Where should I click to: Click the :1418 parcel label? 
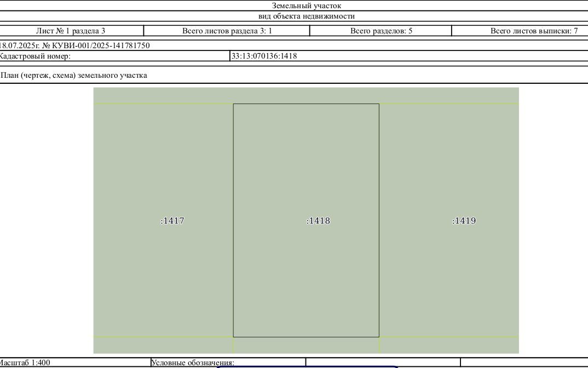(x=319, y=221)
